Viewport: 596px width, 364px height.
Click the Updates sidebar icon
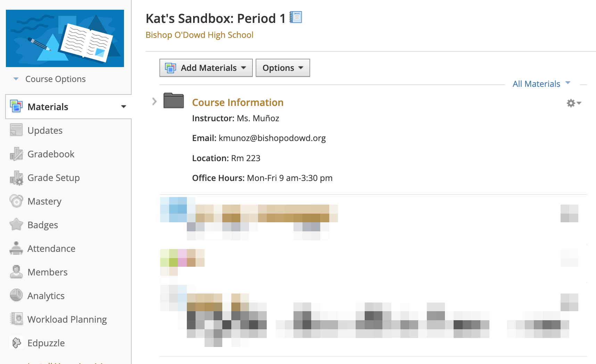16,130
